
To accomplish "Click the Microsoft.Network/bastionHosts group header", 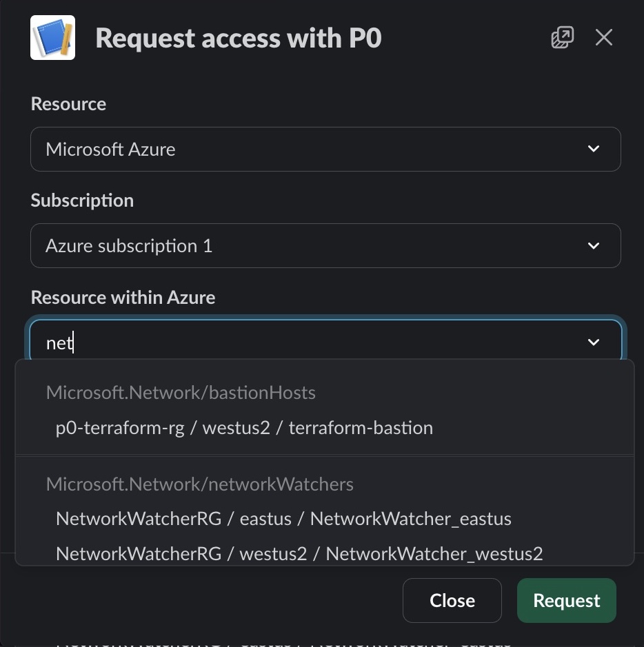I will click(181, 392).
